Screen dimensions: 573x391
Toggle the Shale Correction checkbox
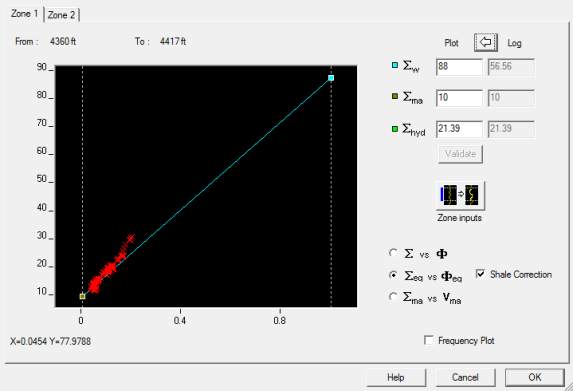(x=481, y=274)
